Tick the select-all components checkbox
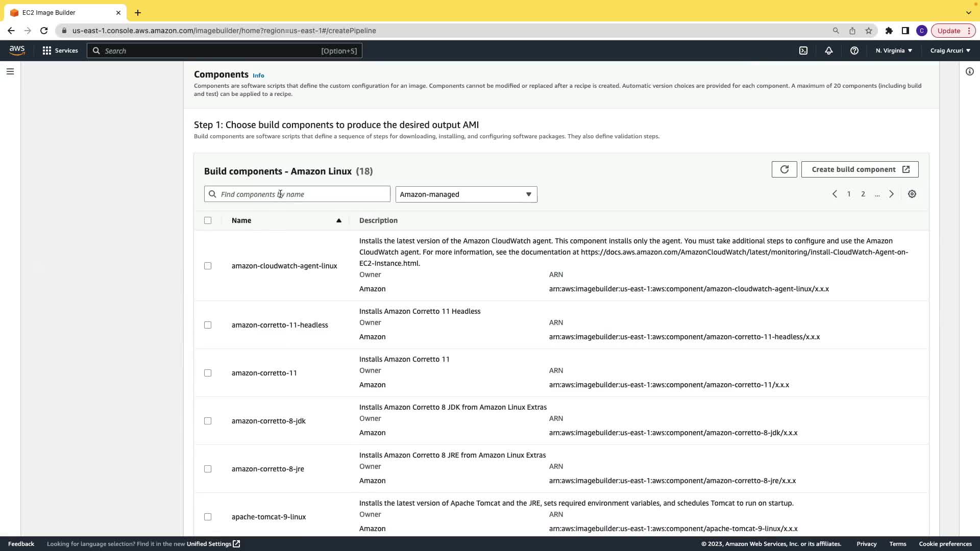 [x=208, y=220]
